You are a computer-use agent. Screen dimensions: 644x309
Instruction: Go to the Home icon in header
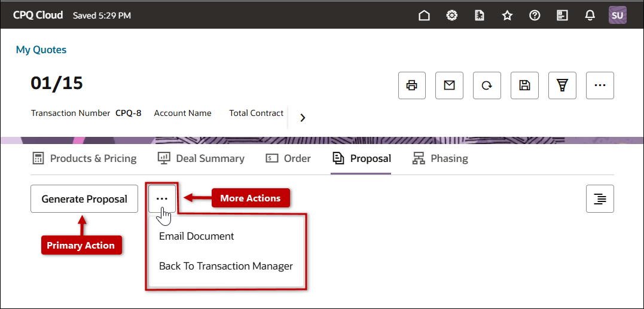[424, 16]
